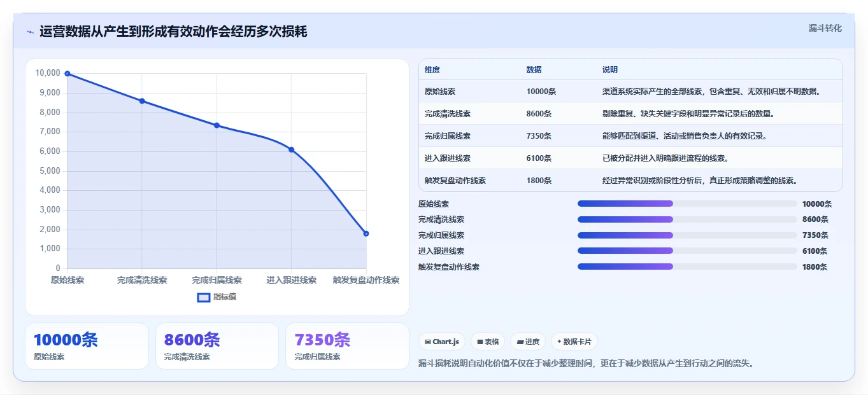The height and width of the screenshot is (395, 868).
Task: Click the lightning icon beside the page title
Action: click(x=30, y=32)
